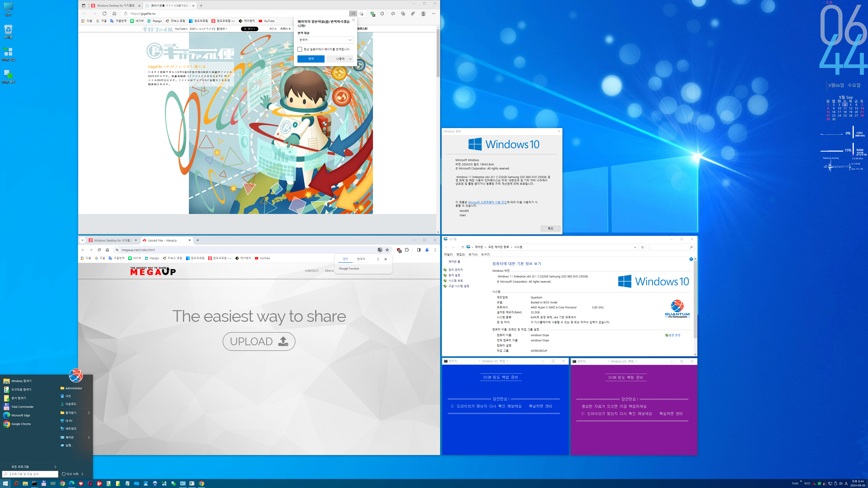
Task: Expand the 나중에 options arrow
Action: 350,59
